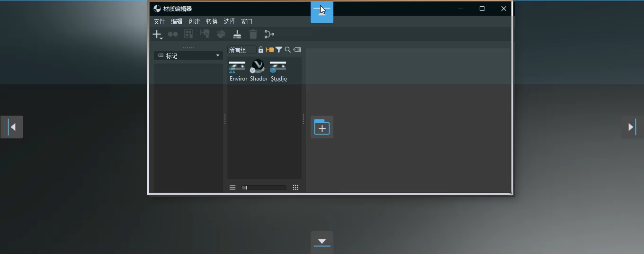Screen dimensions: 644x254
Task: Click the right edge dock arrow
Action: (x=632, y=127)
